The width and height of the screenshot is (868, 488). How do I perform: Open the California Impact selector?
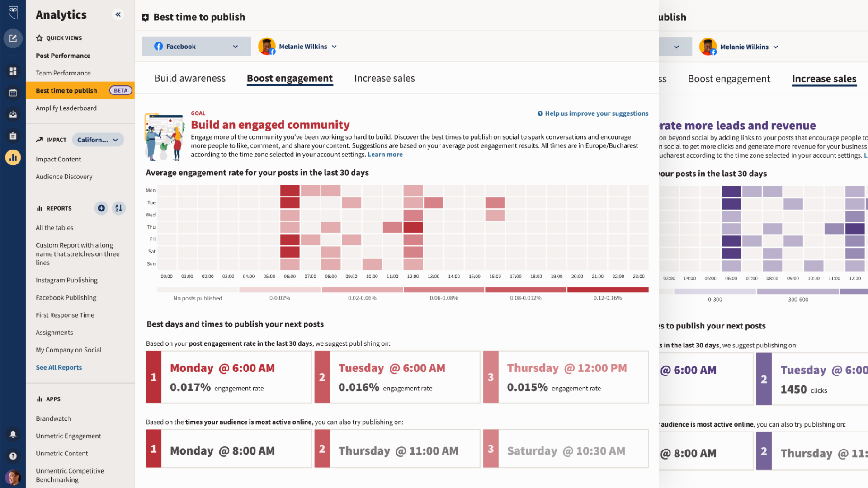(98, 140)
